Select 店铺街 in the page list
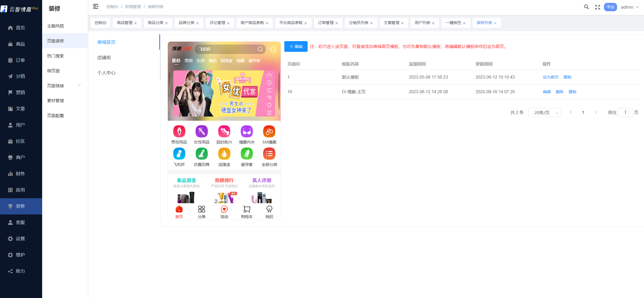Viewport: 644px width, 298px height. coord(104,58)
